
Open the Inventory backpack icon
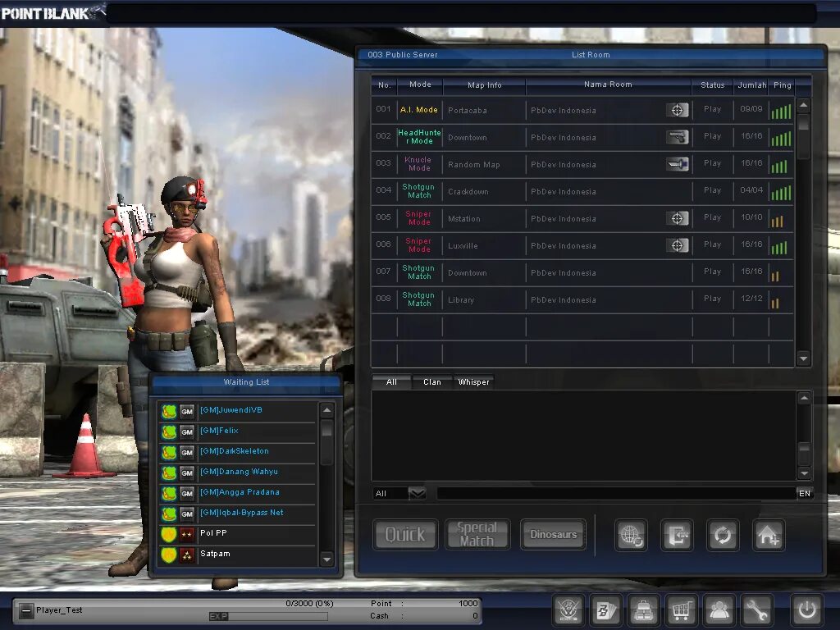[x=644, y=610]
